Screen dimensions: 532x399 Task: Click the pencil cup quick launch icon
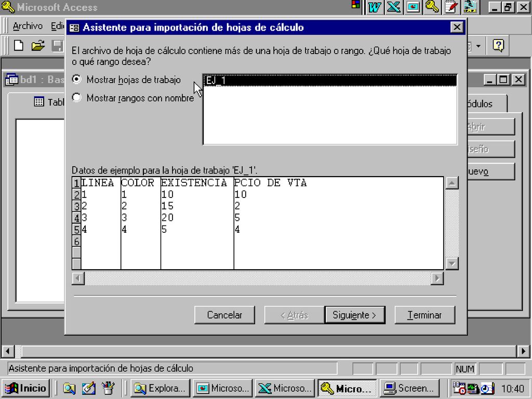click(108, 388)
